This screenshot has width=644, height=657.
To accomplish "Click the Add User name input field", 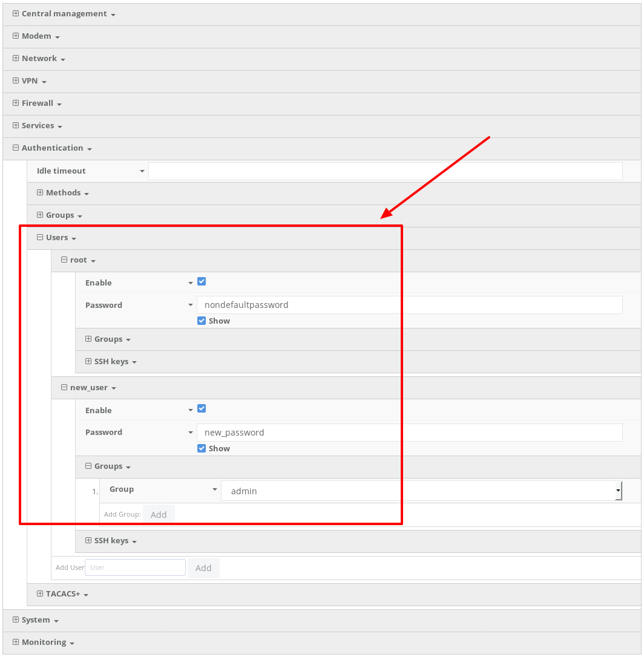I will pyautogui.click(x=135, y=567).
